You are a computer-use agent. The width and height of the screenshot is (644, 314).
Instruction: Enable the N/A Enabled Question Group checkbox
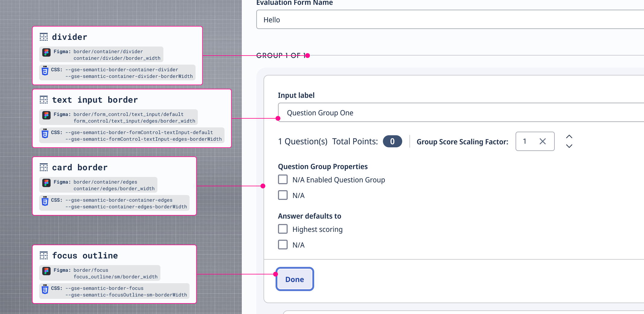[x=283, y=179]
